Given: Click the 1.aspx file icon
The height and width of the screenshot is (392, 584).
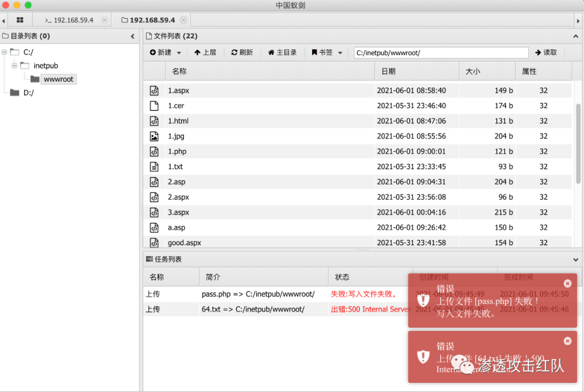Looking at the screenshot, I should (x=154, y=90).
